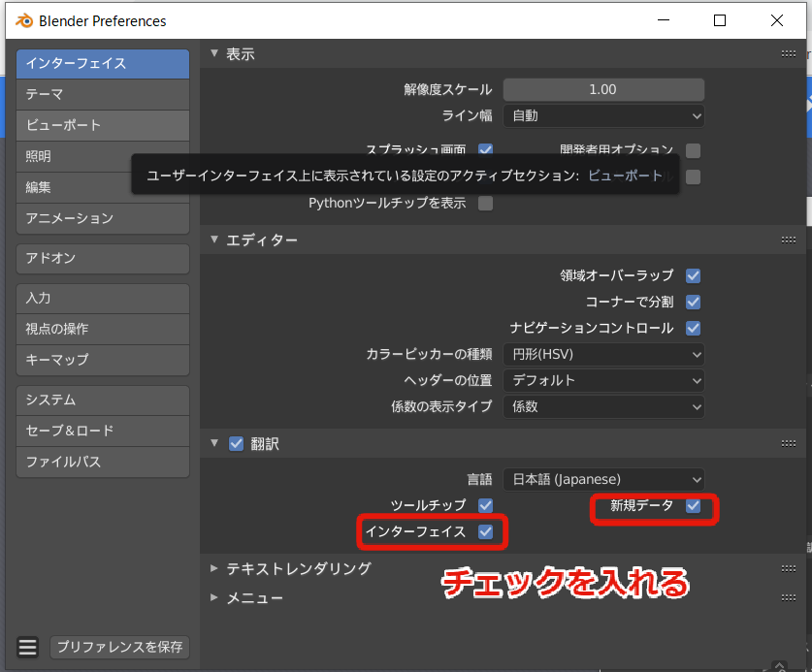Open 係数の表示タイプ dropdown
The width and height of the screenshot is (812, 672).
point(603,407)
